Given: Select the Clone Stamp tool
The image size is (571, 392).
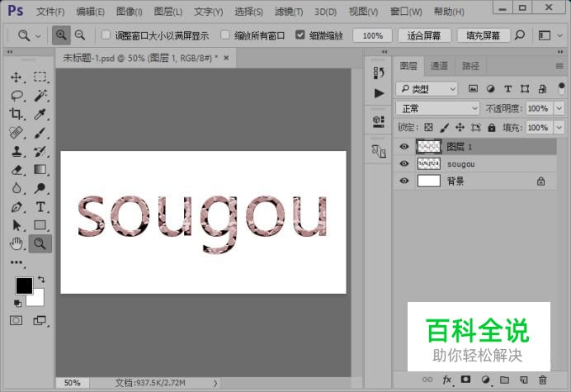Looking at the screenshot, I should click(16, 151).
